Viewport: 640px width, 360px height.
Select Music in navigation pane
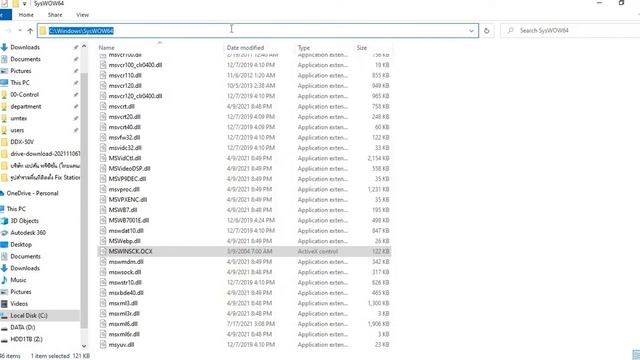point(18,280)
